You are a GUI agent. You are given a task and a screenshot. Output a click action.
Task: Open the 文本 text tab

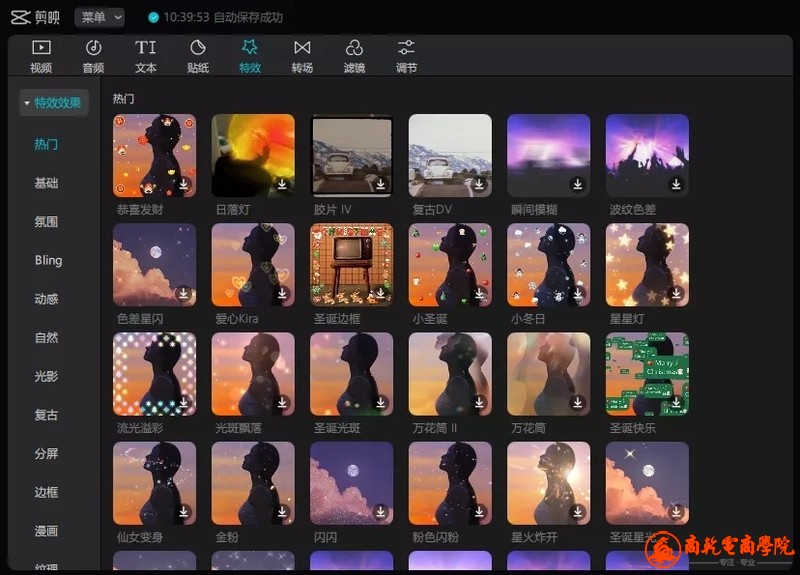tap(145, 56)
